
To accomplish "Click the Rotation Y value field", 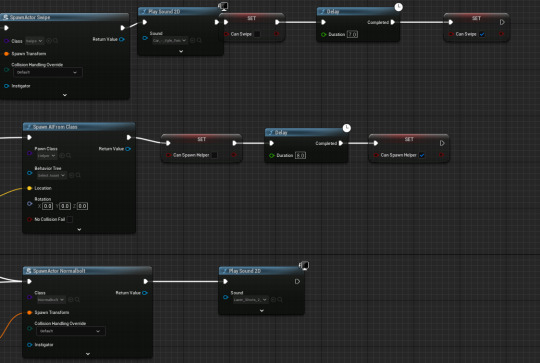I will tap(65, 206).
